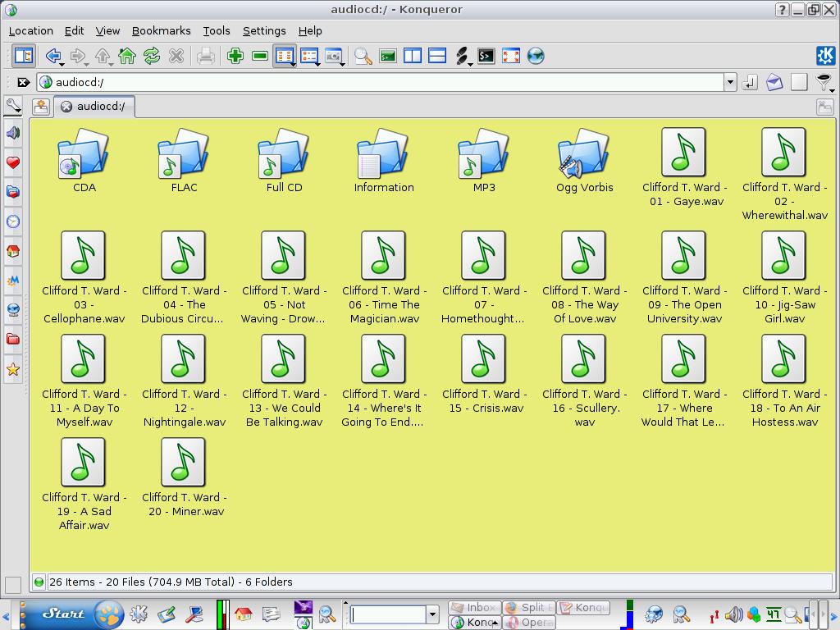Click the audiocd:/ location input field

[381, 82]
